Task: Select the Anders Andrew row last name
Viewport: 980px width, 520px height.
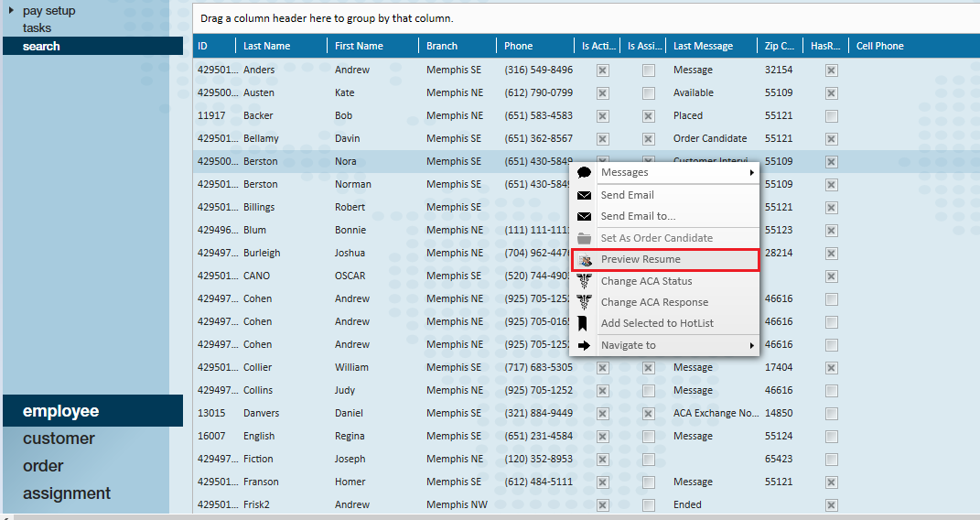Action: [259, 70]
